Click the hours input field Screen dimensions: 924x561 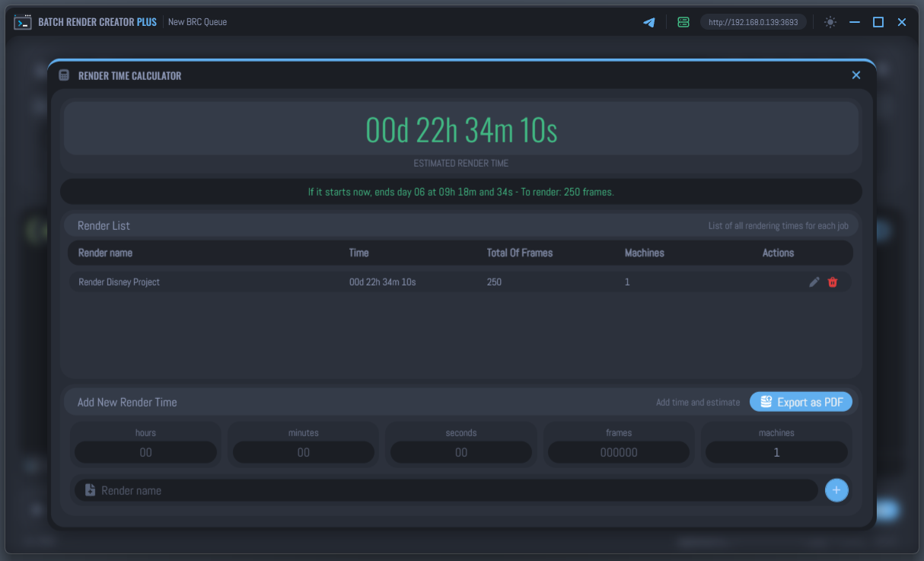145,452
